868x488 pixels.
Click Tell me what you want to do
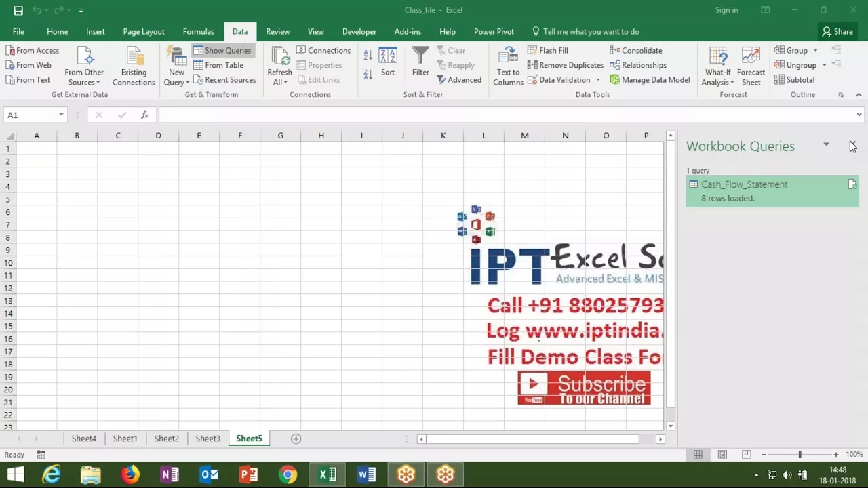585,31
